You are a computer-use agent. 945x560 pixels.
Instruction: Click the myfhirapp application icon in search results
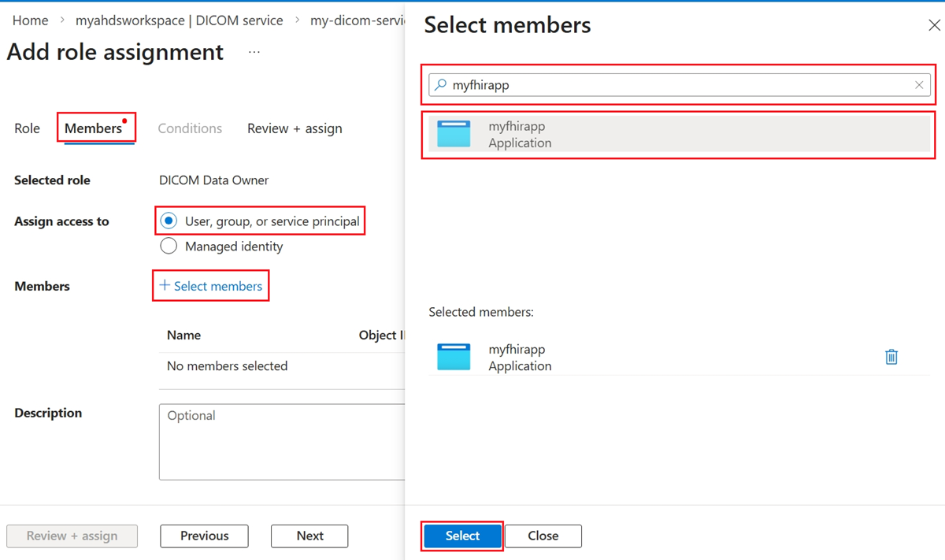454,135
